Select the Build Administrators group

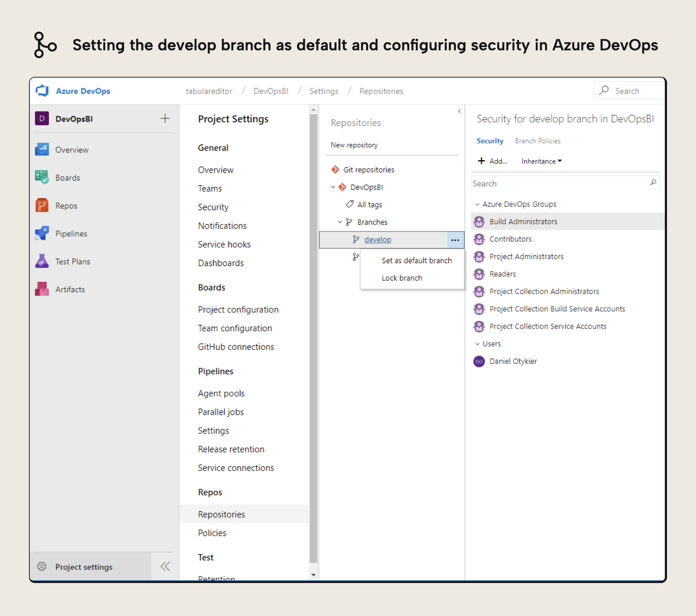[568, 221]
